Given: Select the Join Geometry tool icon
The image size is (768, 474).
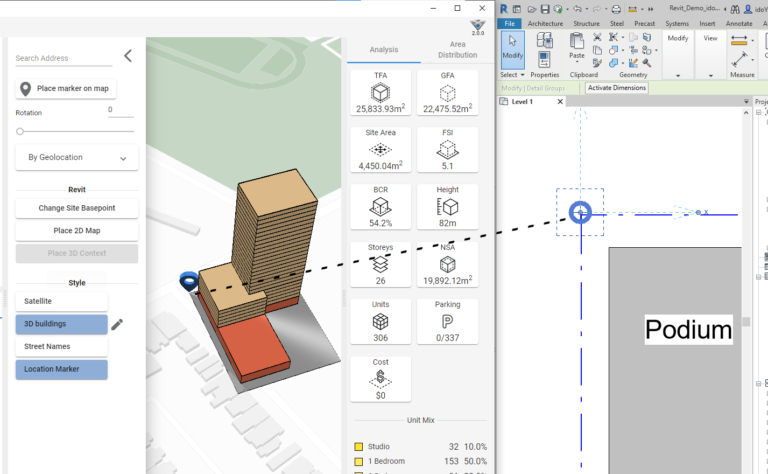Looking at the screenshot, I should pyautogui.click(x=613, y=63).
